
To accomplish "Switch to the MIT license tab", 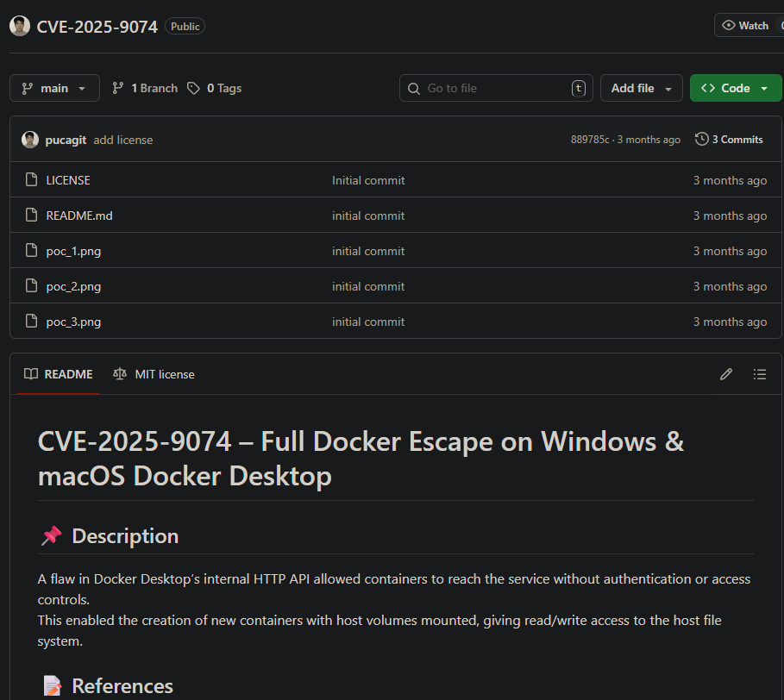I will click(154, 374).
